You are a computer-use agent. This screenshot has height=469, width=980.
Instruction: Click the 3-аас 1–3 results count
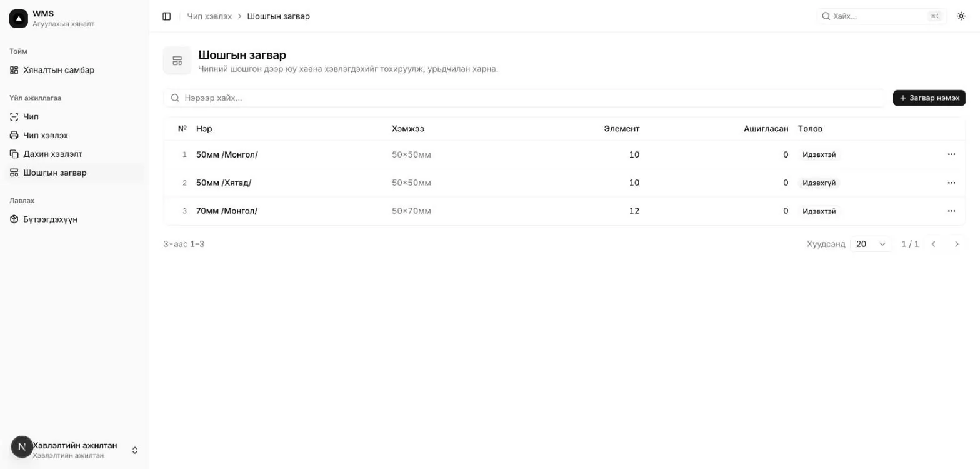tap(184, 244)
